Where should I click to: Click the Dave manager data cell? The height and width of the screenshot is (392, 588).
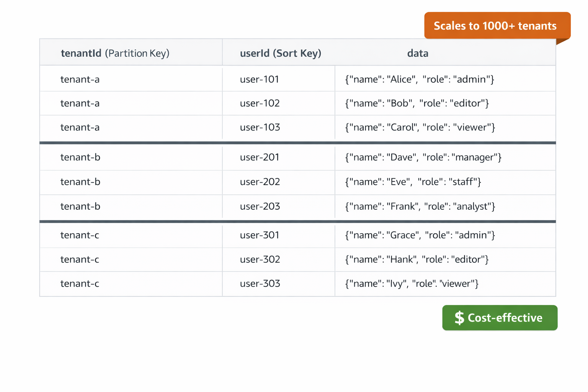pyautogui.click(x=423, y=157)
